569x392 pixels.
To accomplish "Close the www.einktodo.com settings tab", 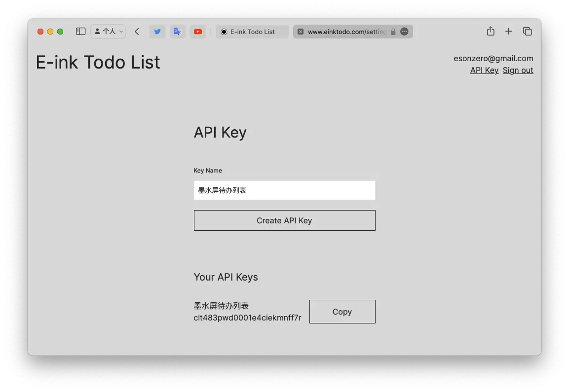I will pos(301,32).
